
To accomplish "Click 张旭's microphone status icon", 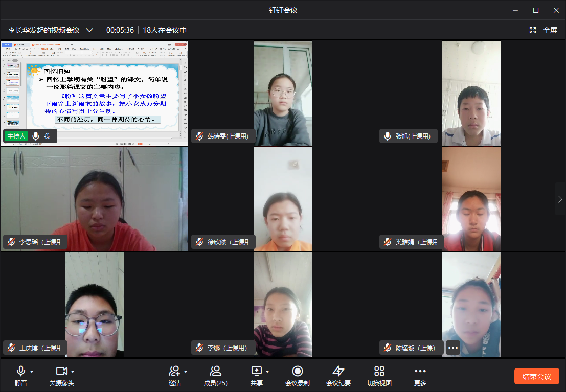I will (388, 136).
